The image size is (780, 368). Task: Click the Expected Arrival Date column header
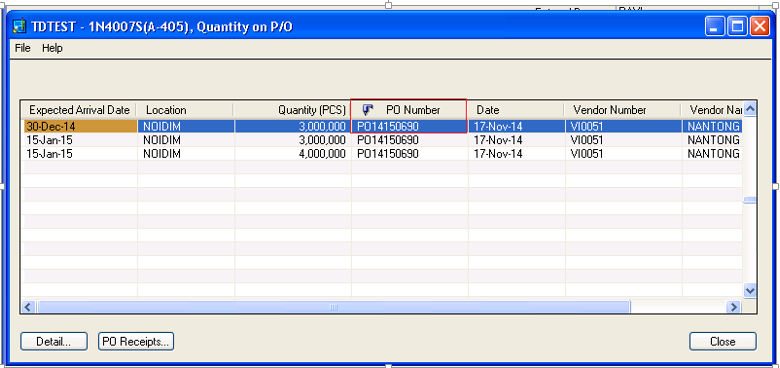click(x=79, y=110)
